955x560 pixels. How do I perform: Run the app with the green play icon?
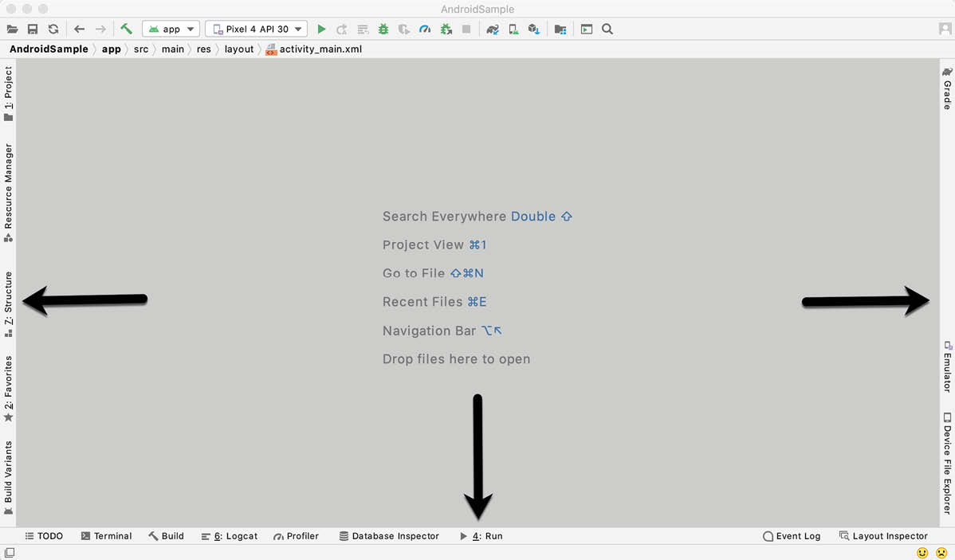click(321, 29)
